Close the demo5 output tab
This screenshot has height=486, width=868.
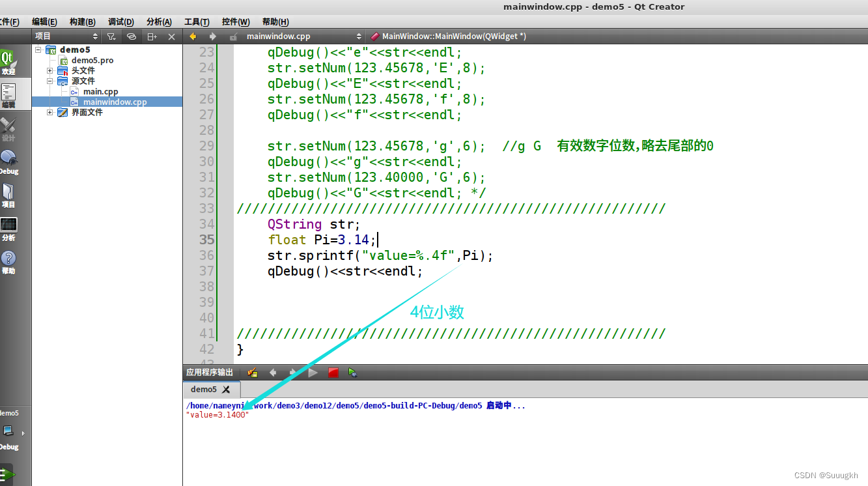226,390
